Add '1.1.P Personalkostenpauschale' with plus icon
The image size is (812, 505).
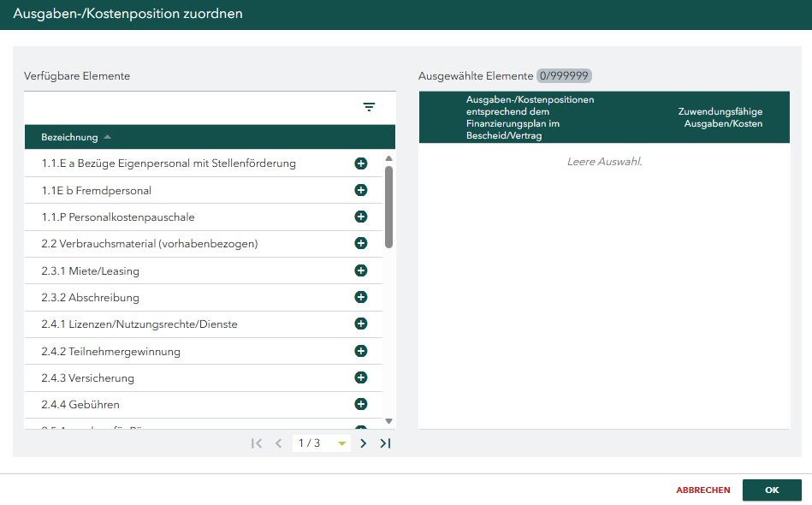361,217
